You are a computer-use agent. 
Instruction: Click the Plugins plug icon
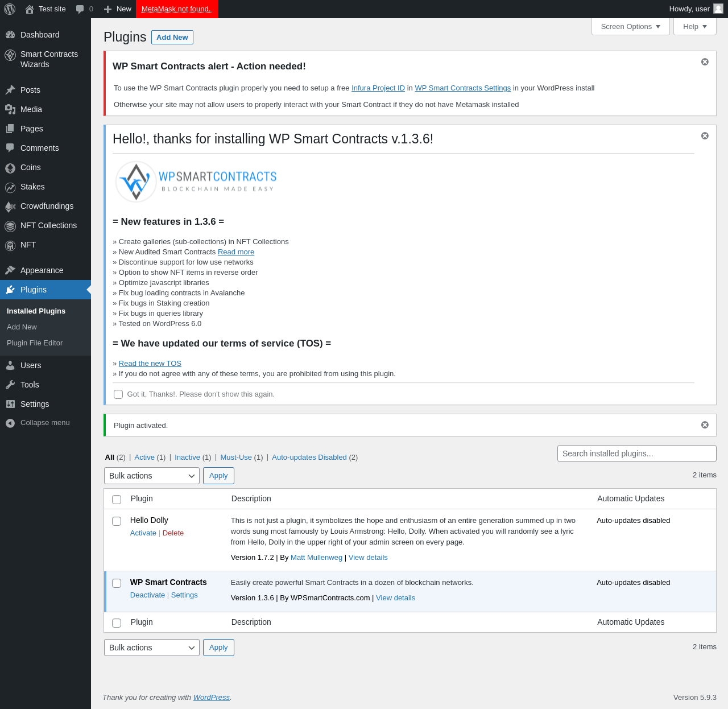10,290
